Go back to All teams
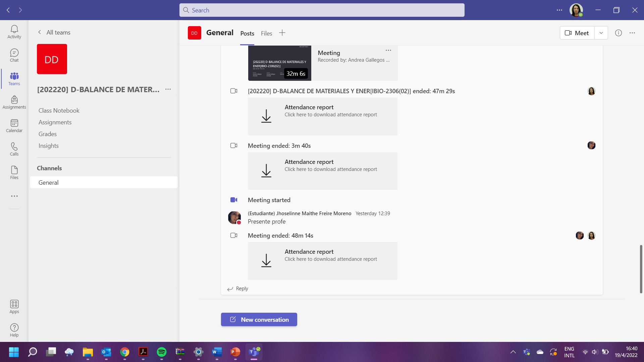 (54, 33)
